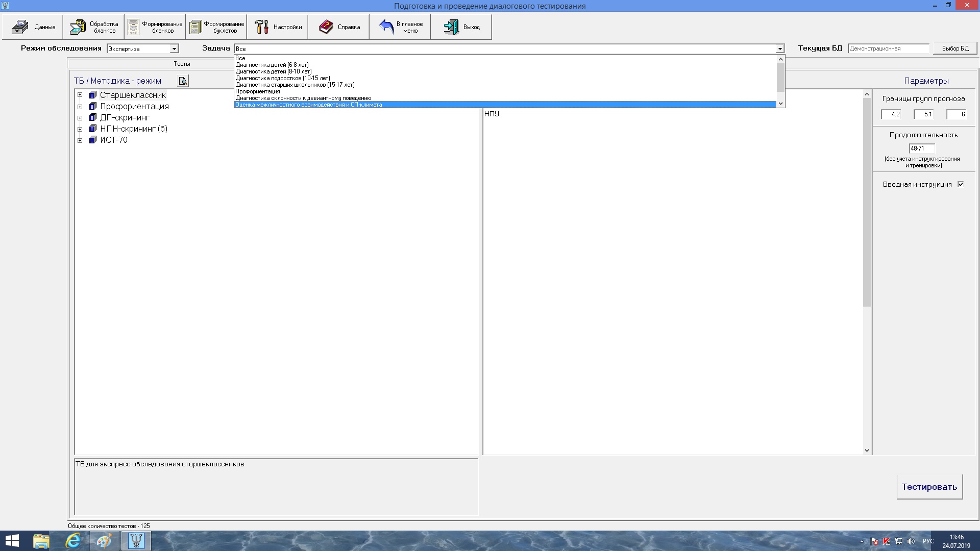Open Формирование буклетов tool
980x551 pixels.
click(x=195, y=27)
